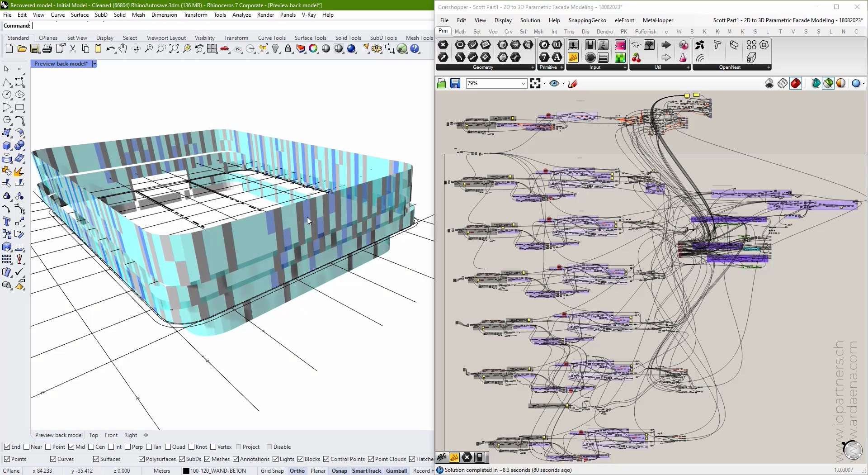Screen dimensions: 868x475
Task: Enable the Quad osnap checkbox
Action: click(168, 447)
